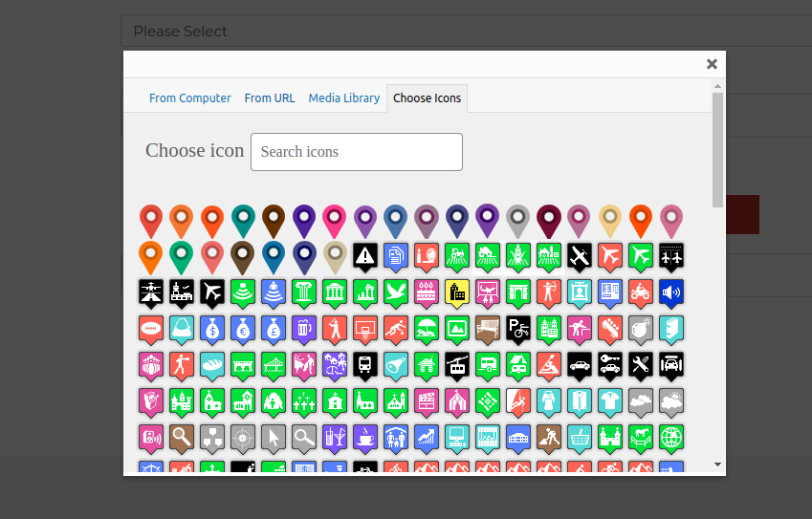
Task: Select the gray mouse cursor marker
Action: [x=274, y=438]
